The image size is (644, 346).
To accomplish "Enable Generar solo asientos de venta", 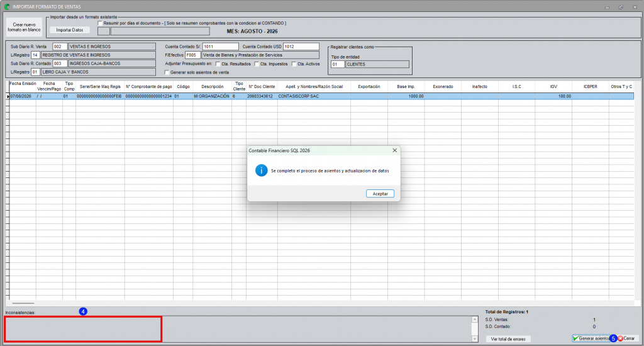I will click(x=167, y=72).
